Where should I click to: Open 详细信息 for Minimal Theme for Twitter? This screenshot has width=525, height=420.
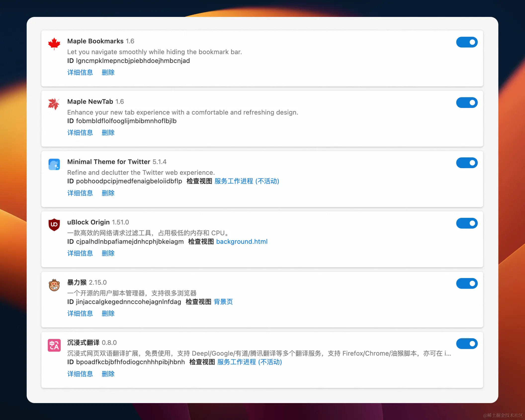point(80,193)
